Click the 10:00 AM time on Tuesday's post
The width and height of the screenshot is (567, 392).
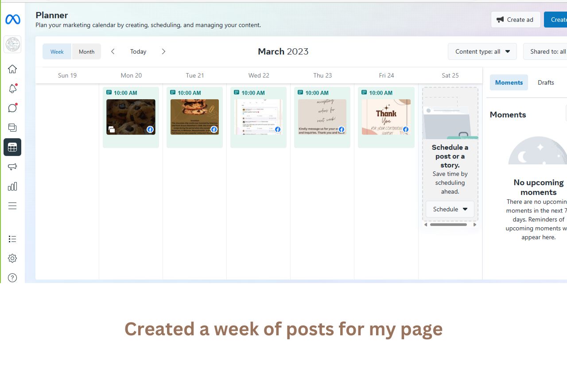point(189,93)
